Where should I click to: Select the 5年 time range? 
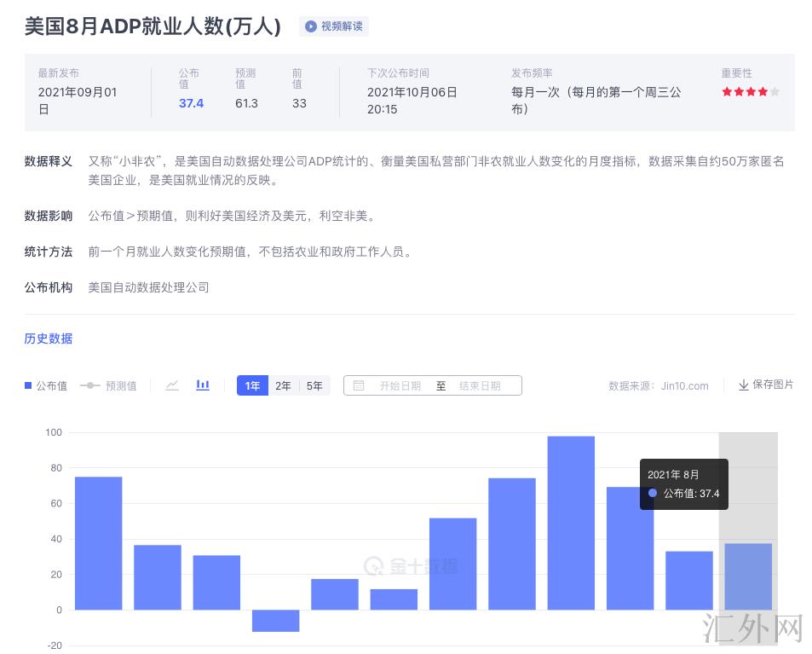(x=314, y=385)
